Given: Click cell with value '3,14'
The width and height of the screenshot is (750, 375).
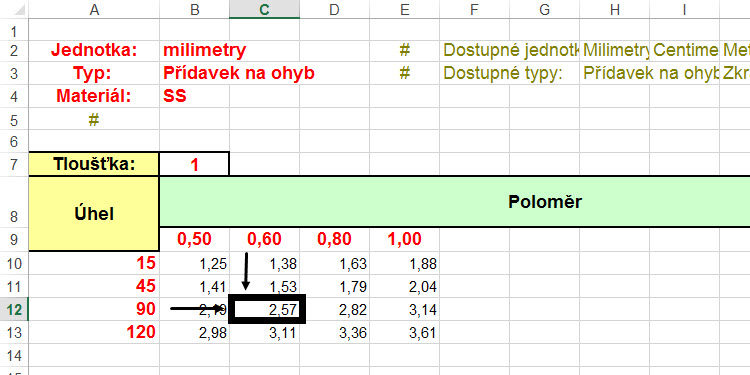Looking at the screenshot, I should click(405, 309).
